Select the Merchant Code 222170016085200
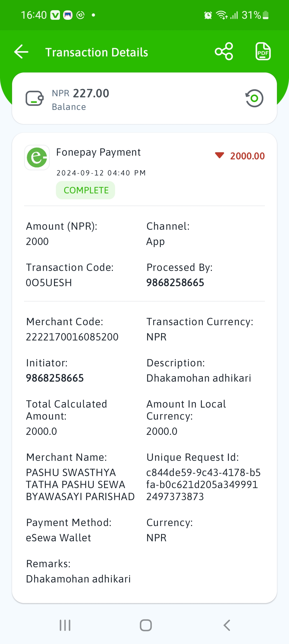 (x=72, y=337)
